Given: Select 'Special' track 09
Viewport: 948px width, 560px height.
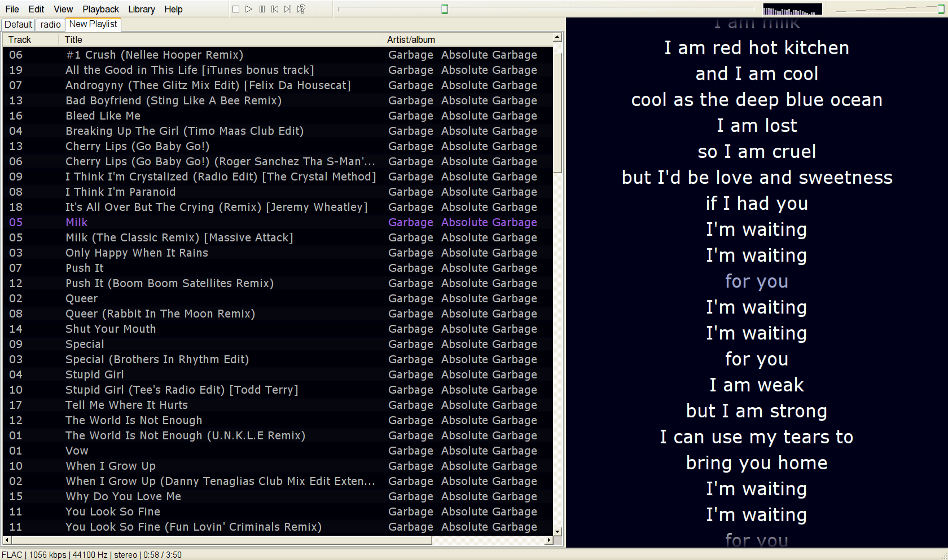Looking at the screenshot, I should [x=278, y=344].
